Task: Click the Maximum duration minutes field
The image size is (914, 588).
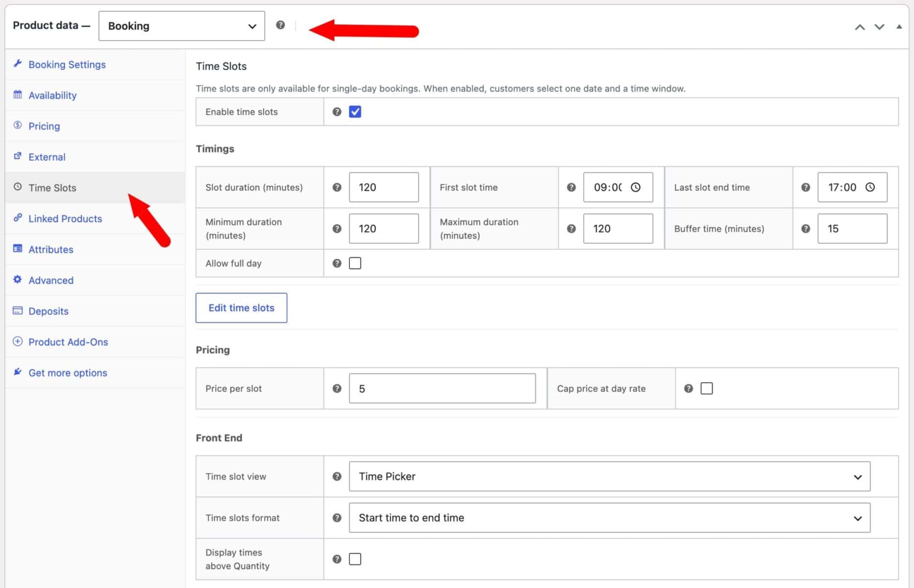Action: [618, 228]
